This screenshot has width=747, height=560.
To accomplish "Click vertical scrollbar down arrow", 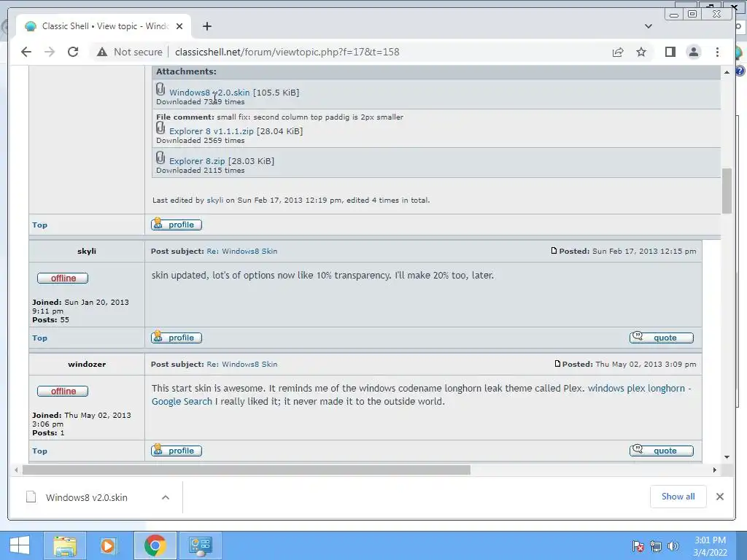I will tap(727, 456).
